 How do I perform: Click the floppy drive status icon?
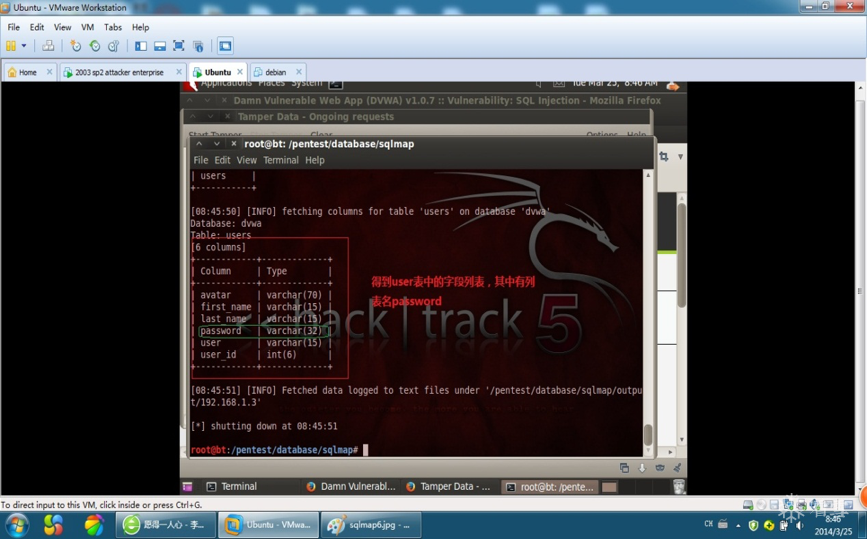774,504
